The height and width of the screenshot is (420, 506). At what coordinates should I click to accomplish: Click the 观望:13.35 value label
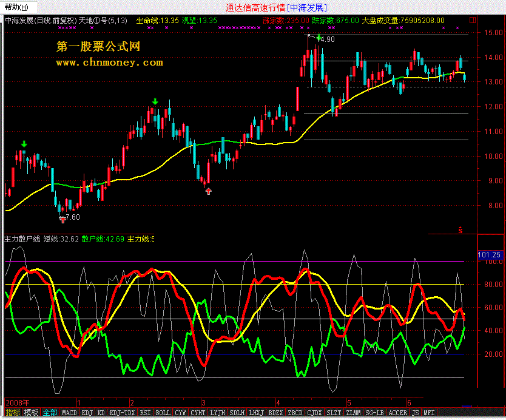click(x=200, y=21)
